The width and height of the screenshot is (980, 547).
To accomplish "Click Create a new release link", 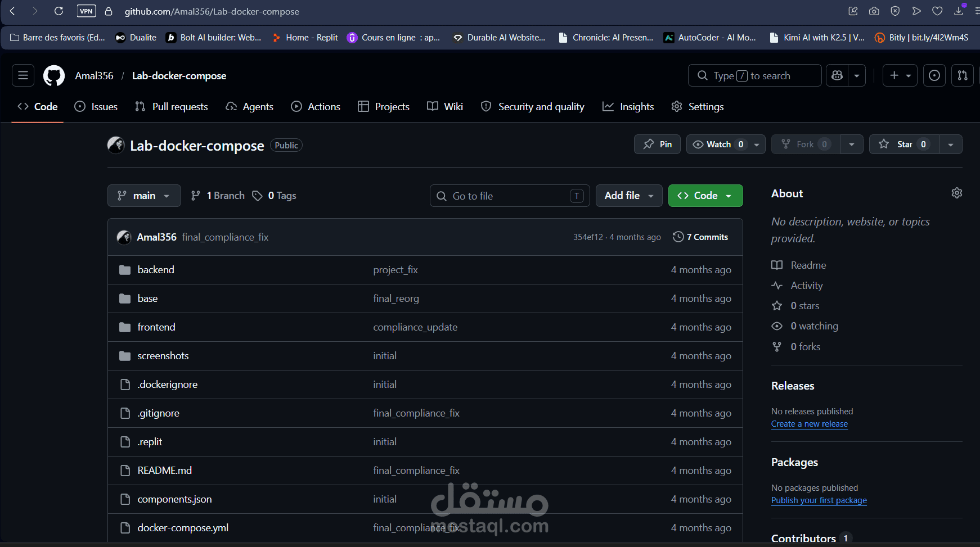I will pyautogui.click(x=810, y=424).
